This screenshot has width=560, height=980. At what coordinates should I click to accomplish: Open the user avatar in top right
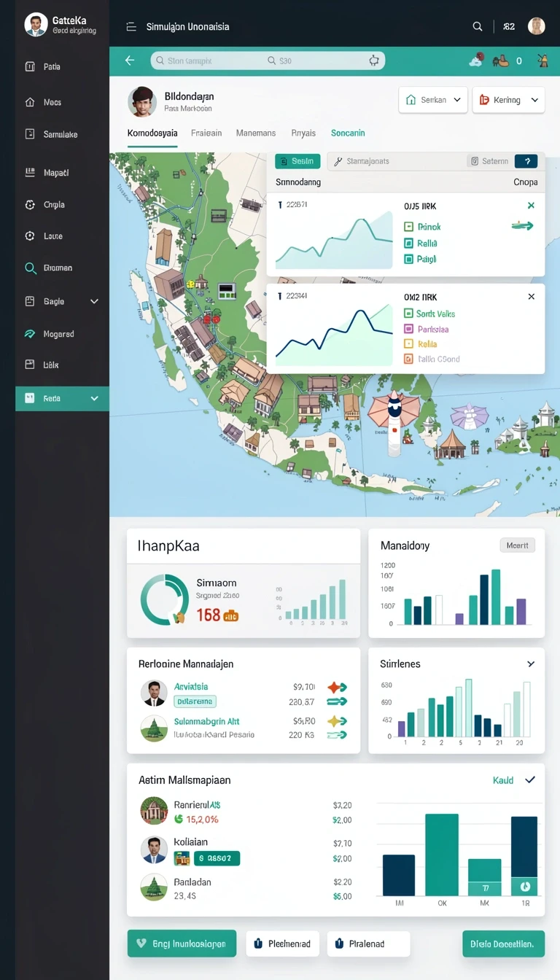537,26
